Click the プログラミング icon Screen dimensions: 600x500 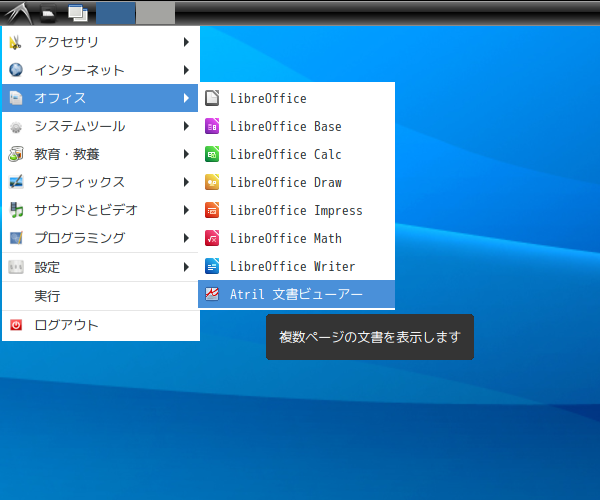coord(16,238)
